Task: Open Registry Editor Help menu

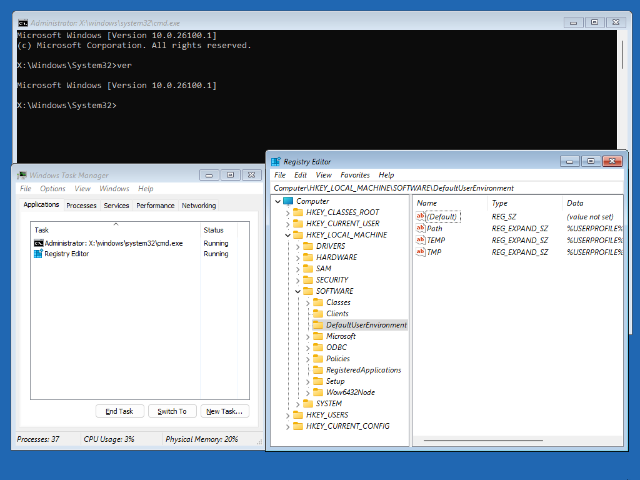Action: coord(386,175)
